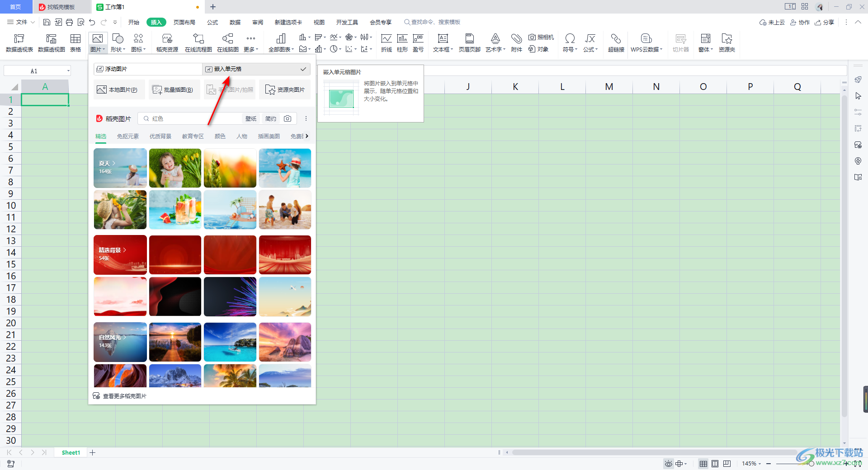
Task: Click the zoom slider handle
Action: pyautogui.click(x=811, y=464)
